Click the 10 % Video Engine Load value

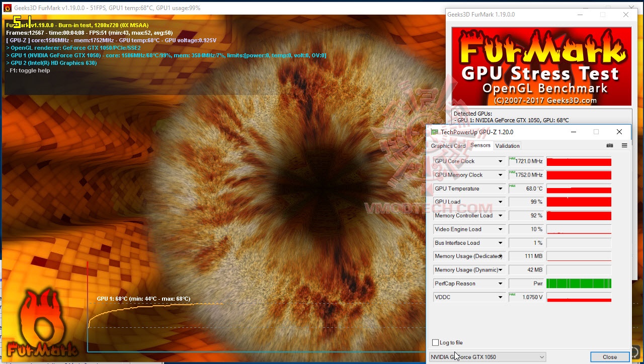point(526,229)
